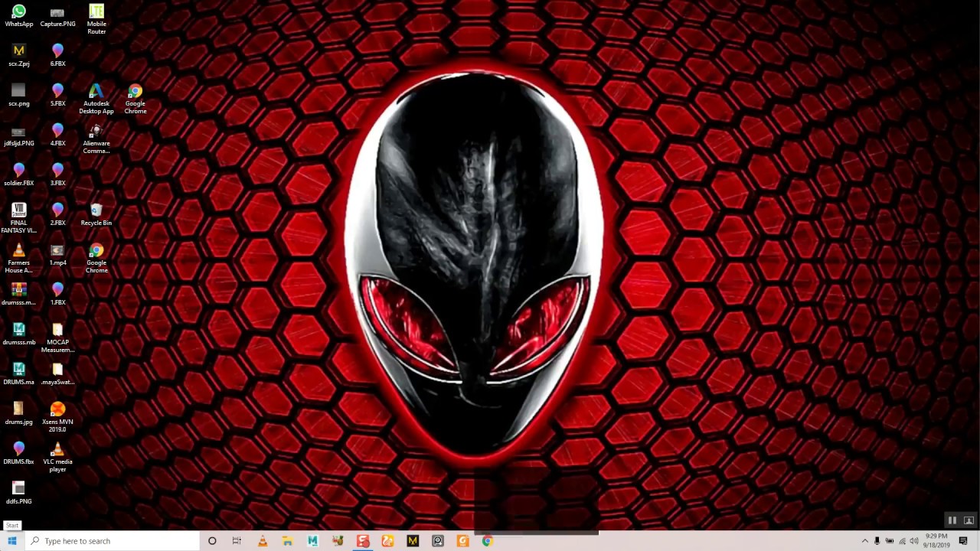Open the volume control in the tray
The width and height of the screenshot is (980, 551).
pyautogui.click(x=914, y=541)
